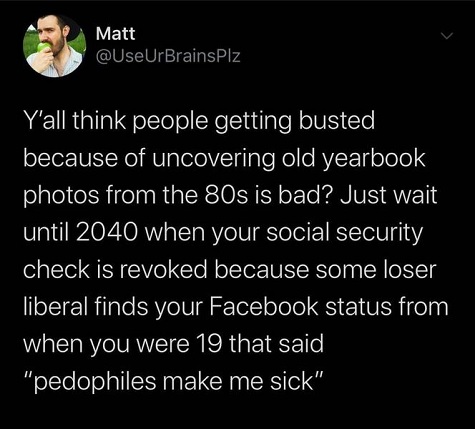Click the word "busted" in the tweet

[x=337, y=120]
